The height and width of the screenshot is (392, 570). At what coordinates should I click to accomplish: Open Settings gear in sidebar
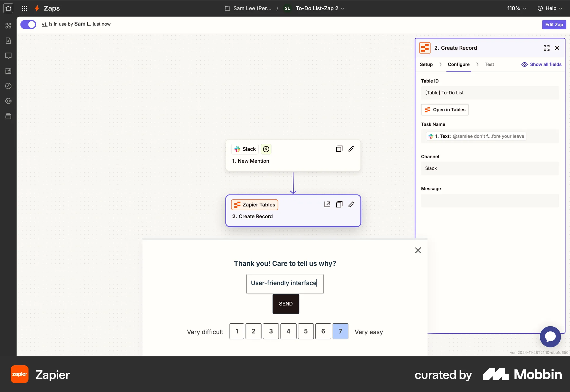point(8,101)
